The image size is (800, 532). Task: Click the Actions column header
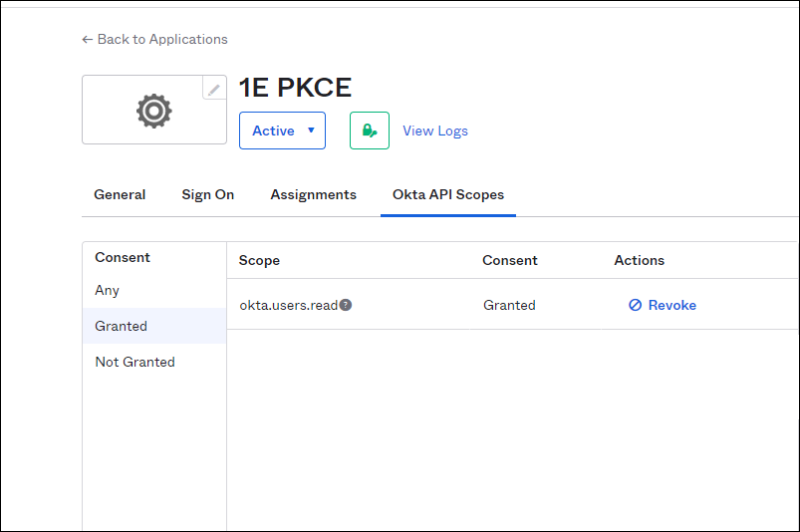[x=639, y=260]
